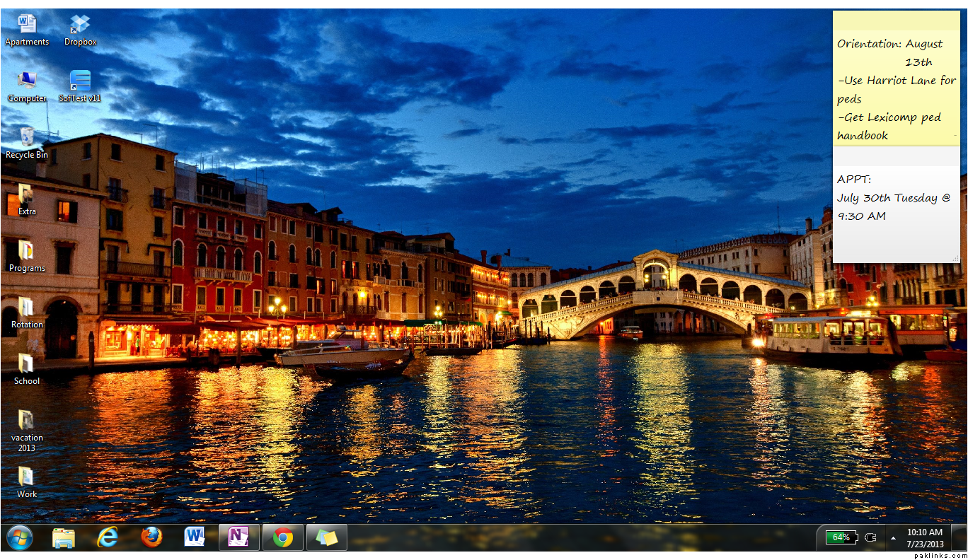Click the Recycle Bin icon

click(27, 140)
